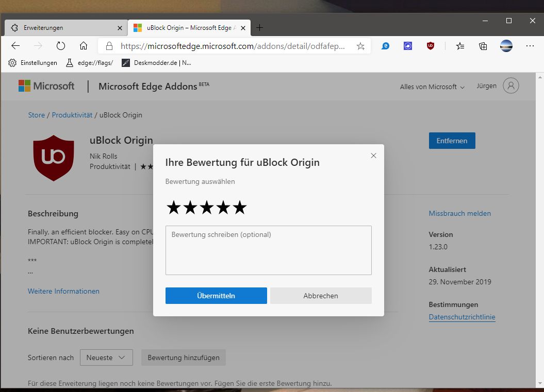Click the large uBlock Origin shield logo
544x392 pixels.
(54, 158)
